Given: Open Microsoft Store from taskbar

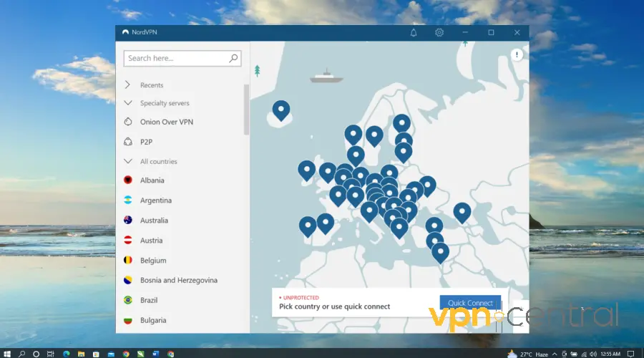Looking at the screenshot, I should click(x=96, y=354).
